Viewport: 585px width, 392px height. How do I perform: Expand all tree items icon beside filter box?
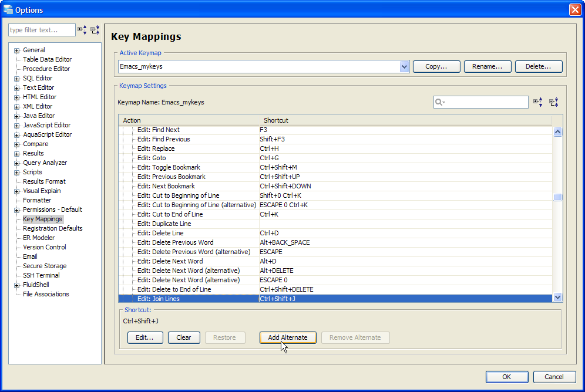82,30
